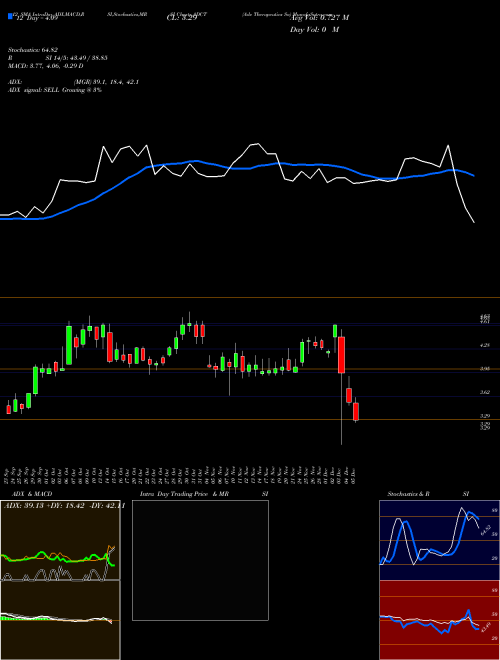Click the blue SMA legend square
This screenshot has width=500, height=660.
pyautogui.click(x=10, y=16)
